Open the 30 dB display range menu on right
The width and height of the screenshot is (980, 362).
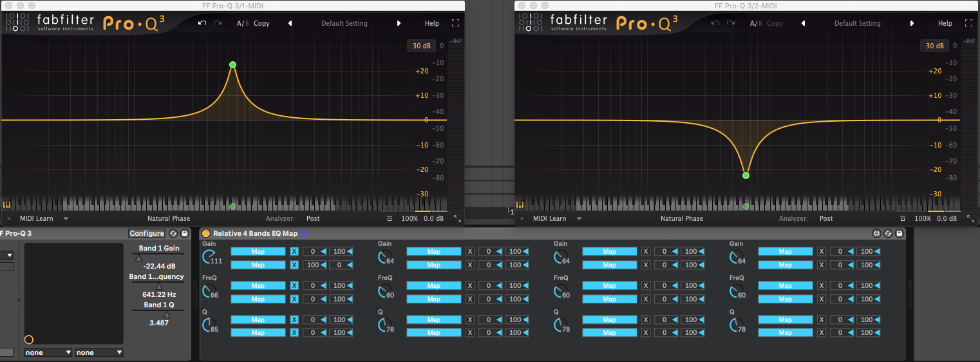tap(934, 46)
